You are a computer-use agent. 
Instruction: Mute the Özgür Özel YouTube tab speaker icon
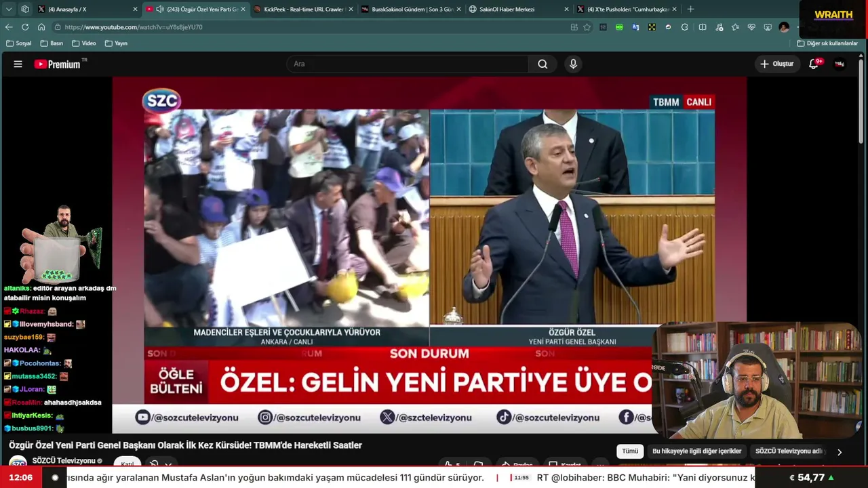click(x=160, y=9)
